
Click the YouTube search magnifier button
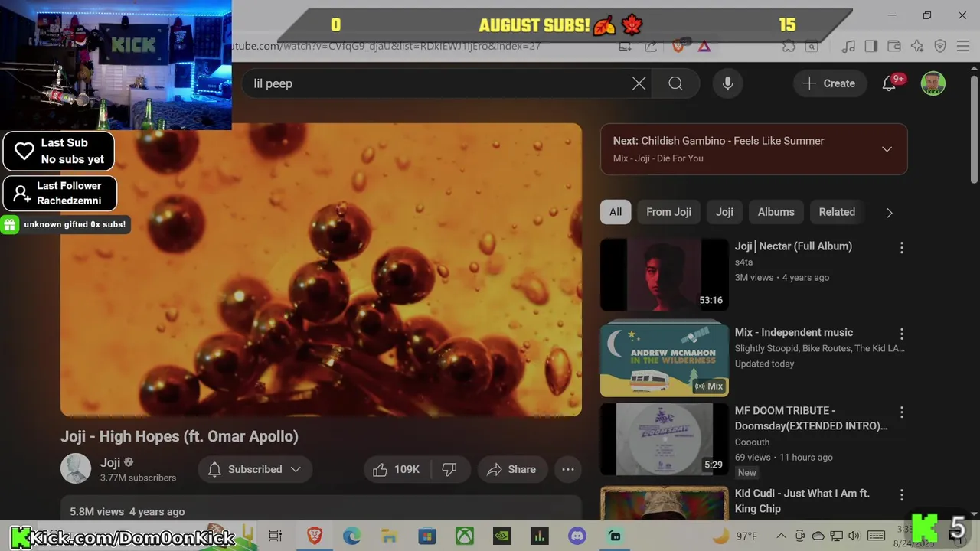click(x=675, y=83)
